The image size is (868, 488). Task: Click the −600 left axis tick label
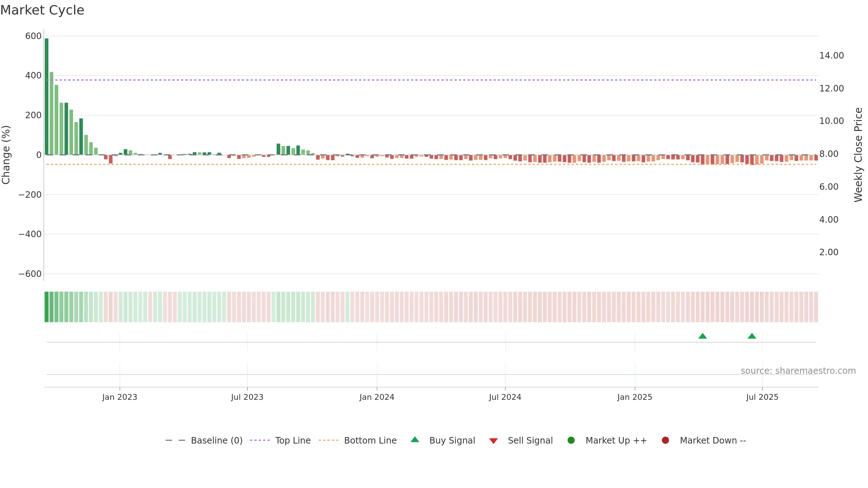pos(30,274)
